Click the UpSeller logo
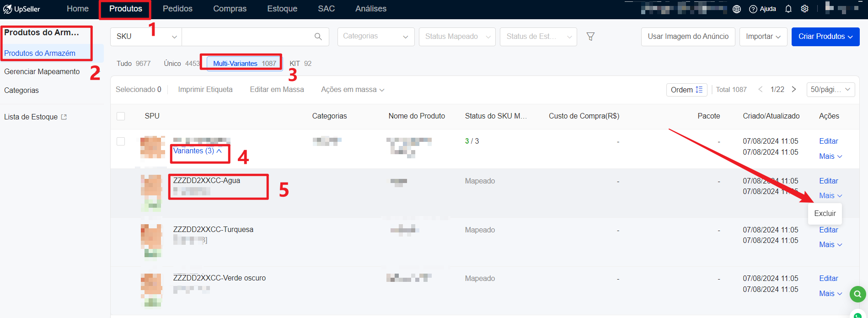Screen dimensions: 868x318 (x=21, y=9)
